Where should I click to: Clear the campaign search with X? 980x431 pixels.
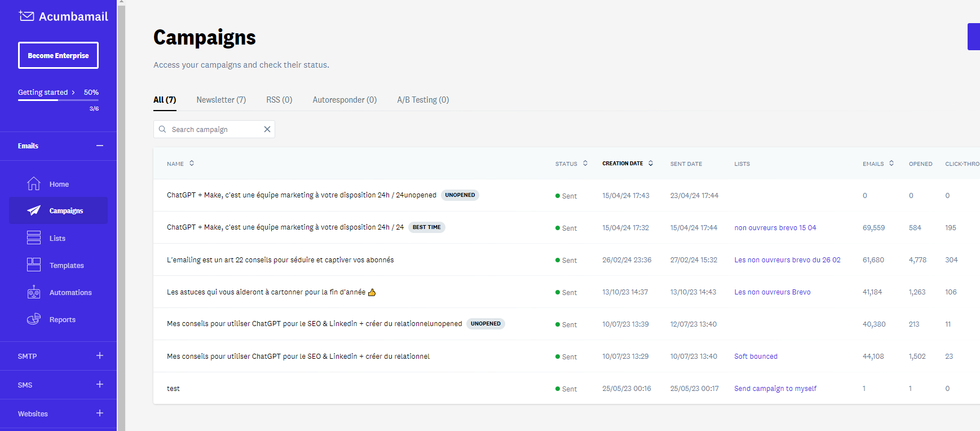(x=267, y=129)
